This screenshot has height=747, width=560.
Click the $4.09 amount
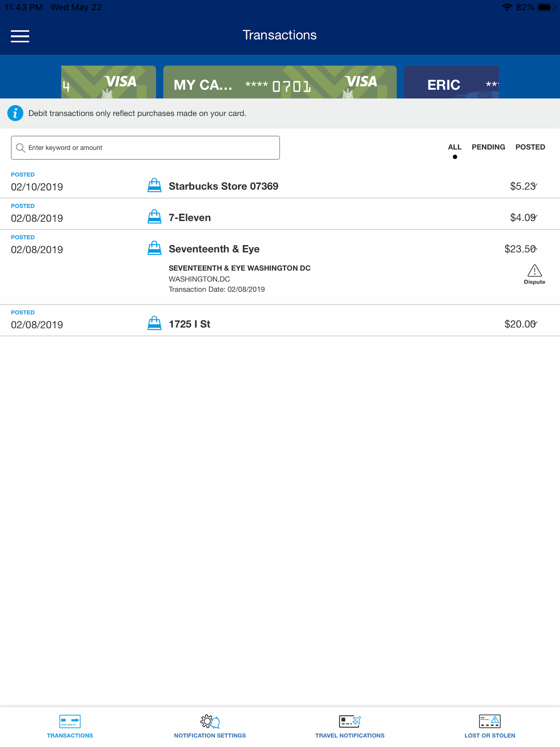522,217
